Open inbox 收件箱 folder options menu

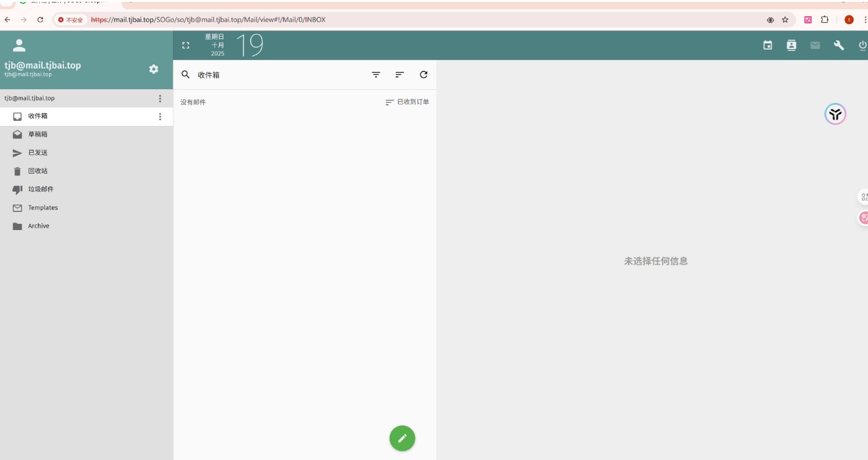[160, 117]
